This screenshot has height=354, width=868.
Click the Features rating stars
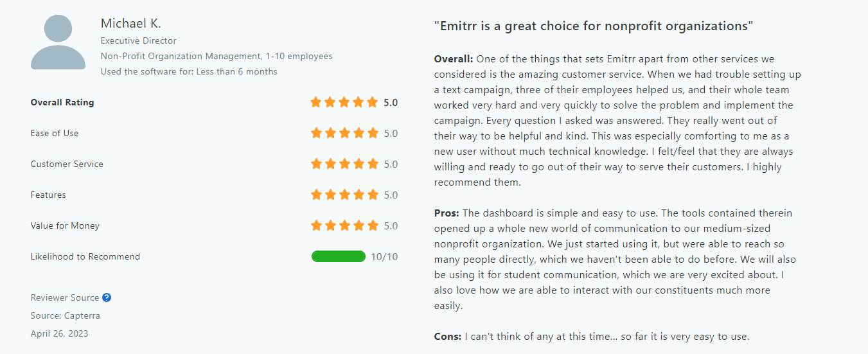point(344,195)
